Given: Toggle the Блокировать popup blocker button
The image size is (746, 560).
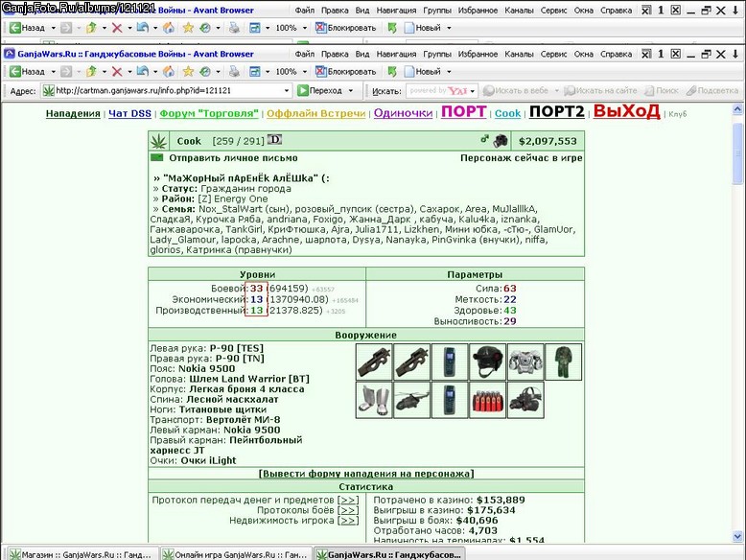Looking at the screenshot, I should [346, 71].
